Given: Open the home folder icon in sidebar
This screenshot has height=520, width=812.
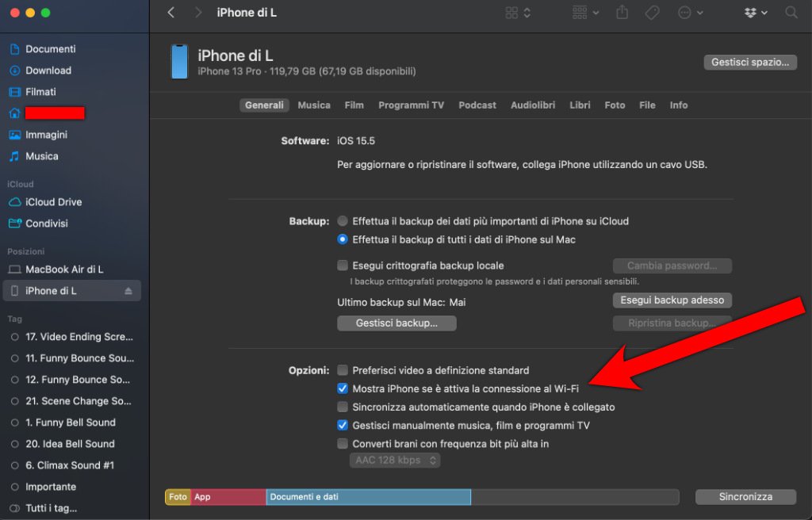Looking at the screenshot, I should pyautogui.click(x=14, y=113).
